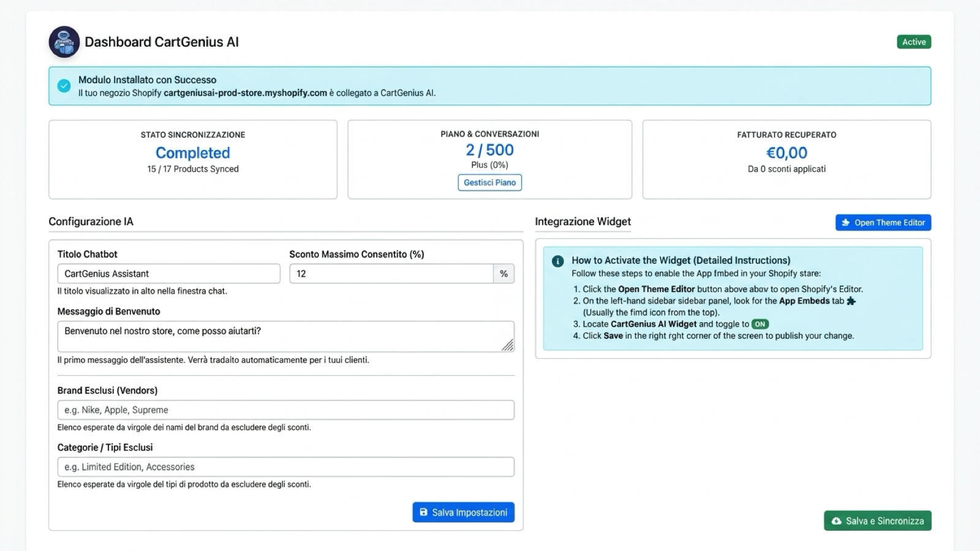
Task: Click into the Messaggio di Benvenuto textarea
Action: click(x=285, y=337)
